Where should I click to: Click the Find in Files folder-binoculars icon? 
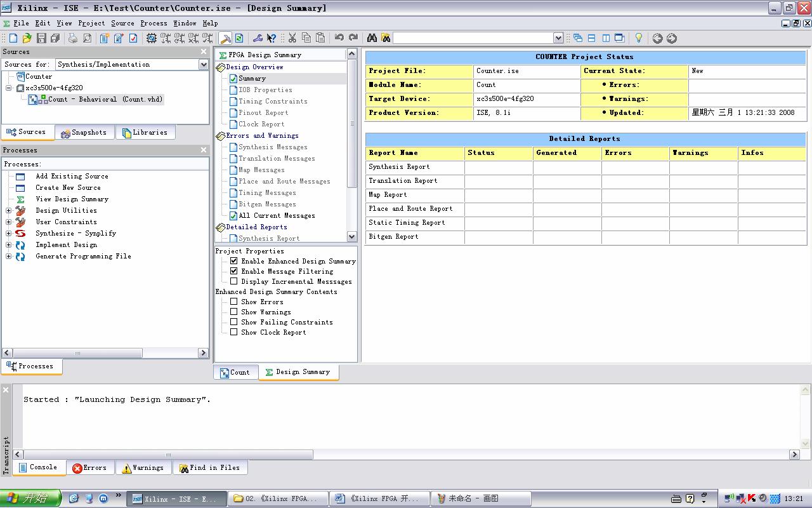tap(386, 38)
